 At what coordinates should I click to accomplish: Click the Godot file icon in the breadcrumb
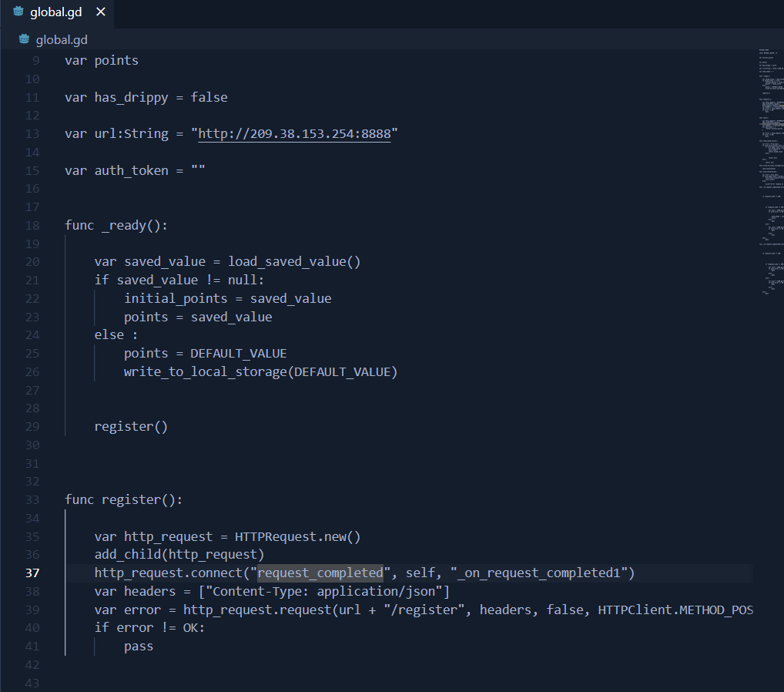[x=24, y=39]
